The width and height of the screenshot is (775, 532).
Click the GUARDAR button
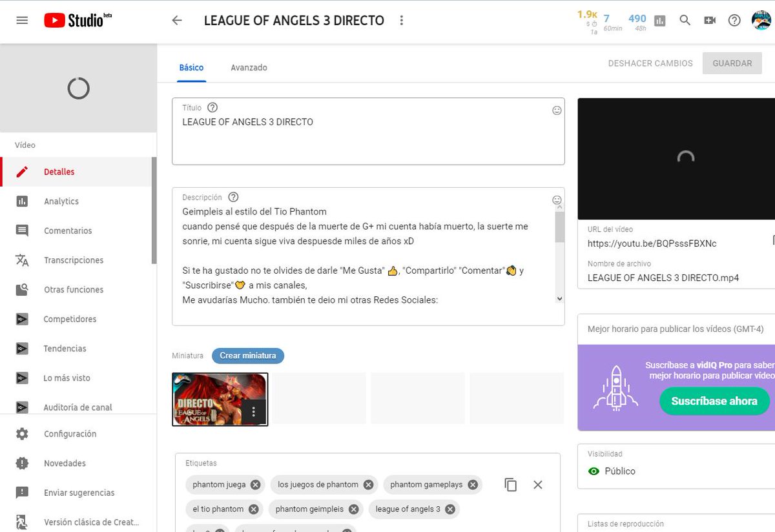[x=732, y=63]
